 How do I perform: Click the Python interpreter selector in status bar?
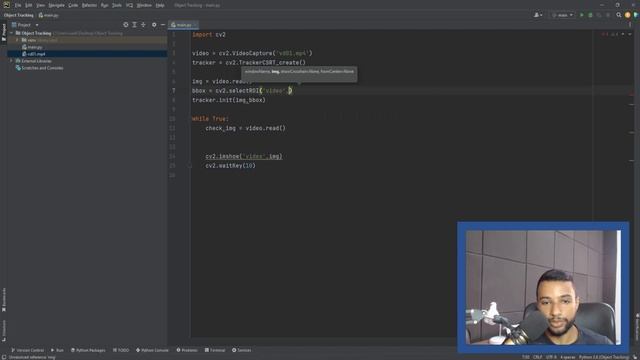coord(604,357)
